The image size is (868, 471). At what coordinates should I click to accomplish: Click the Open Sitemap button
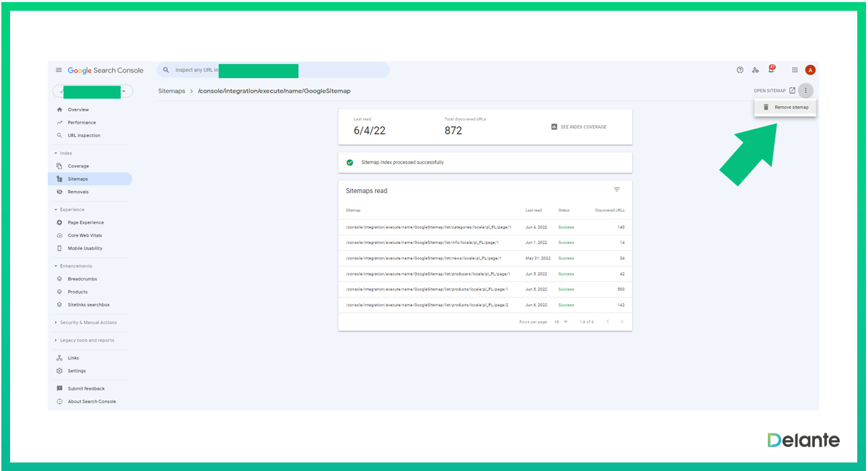774,91
